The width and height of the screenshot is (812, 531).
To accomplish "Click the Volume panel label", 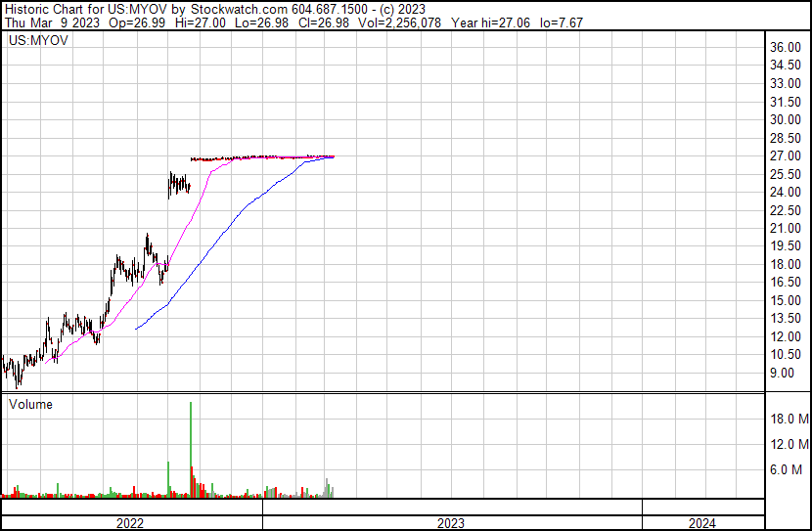I will [30, 404].
